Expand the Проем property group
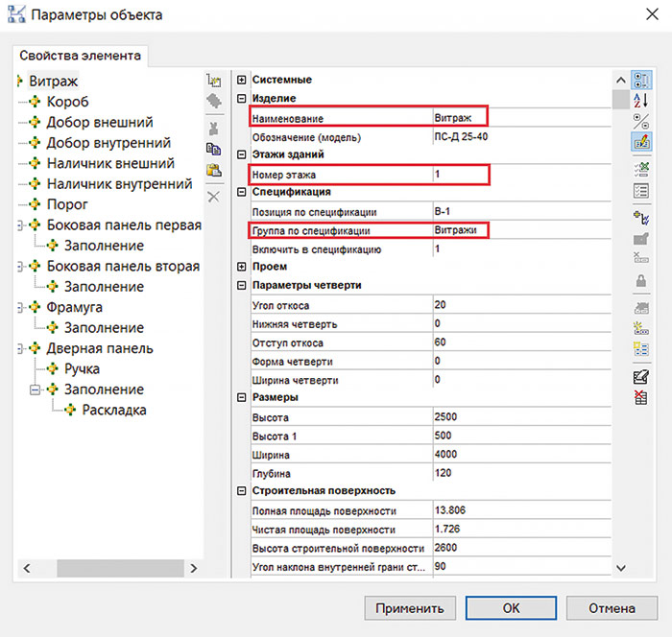 [242, 266]
